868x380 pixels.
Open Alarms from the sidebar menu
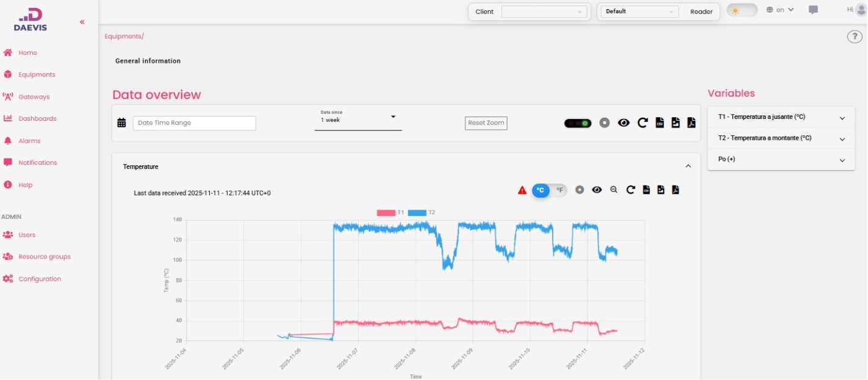tap(29, 141)
